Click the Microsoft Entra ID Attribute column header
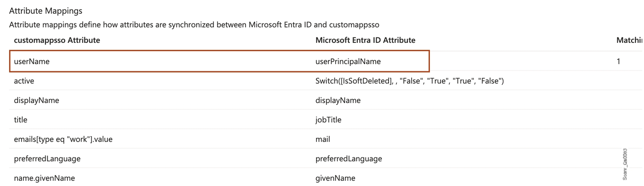644x186 pixels. click(x=365, y=40)
